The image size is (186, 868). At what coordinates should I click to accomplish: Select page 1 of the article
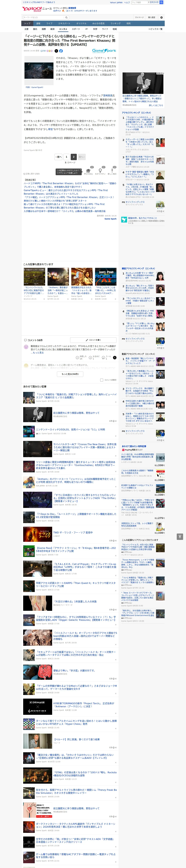tap(66, 157)
